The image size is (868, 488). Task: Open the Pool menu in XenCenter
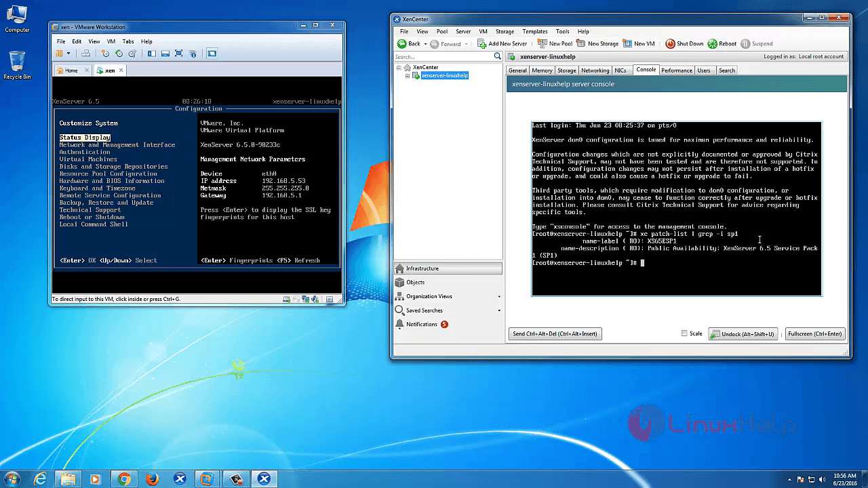click(x=442, y=31)
